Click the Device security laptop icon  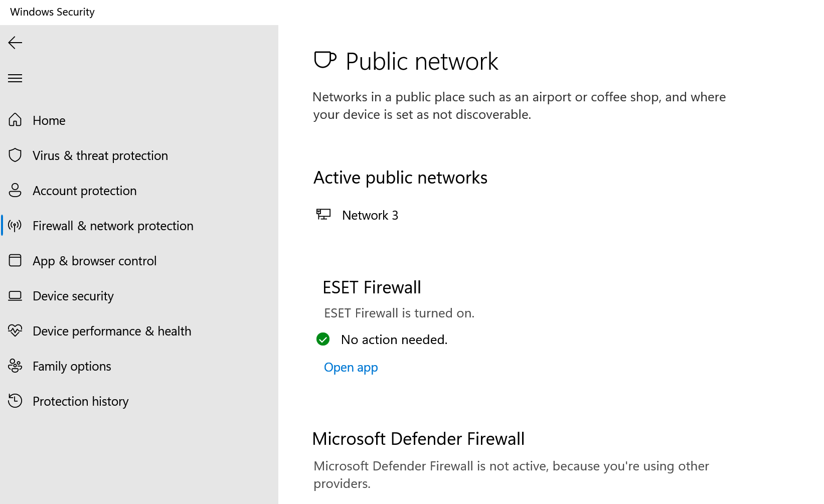click(15, 296)
